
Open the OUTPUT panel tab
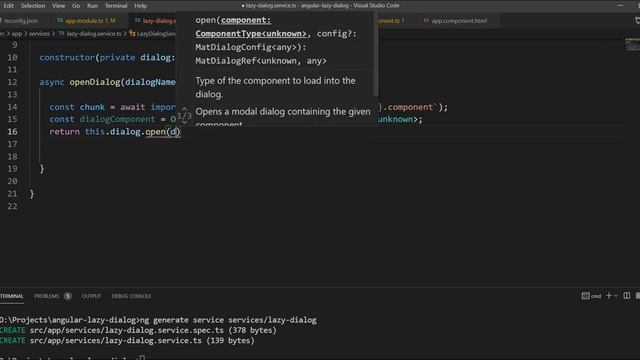[x=91, y=296]
